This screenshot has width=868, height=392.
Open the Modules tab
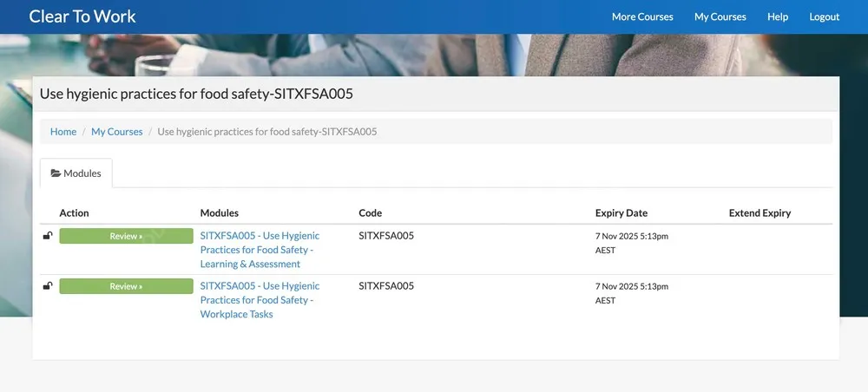76,173
